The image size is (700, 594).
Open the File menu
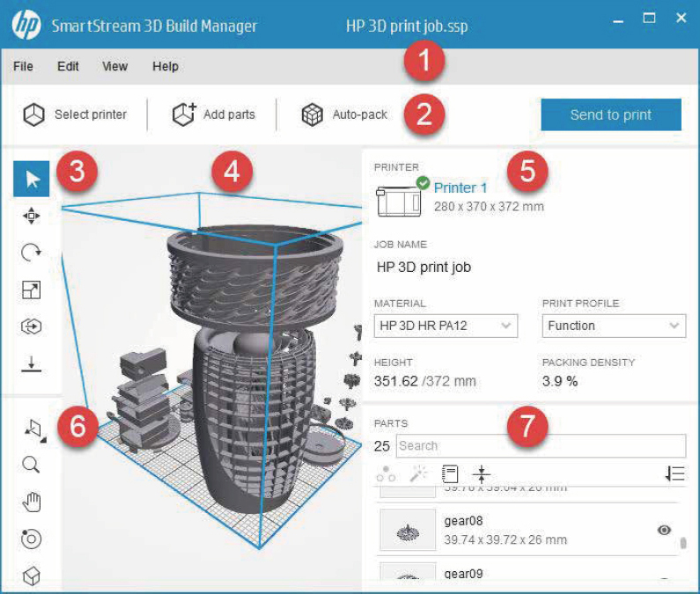23,66
